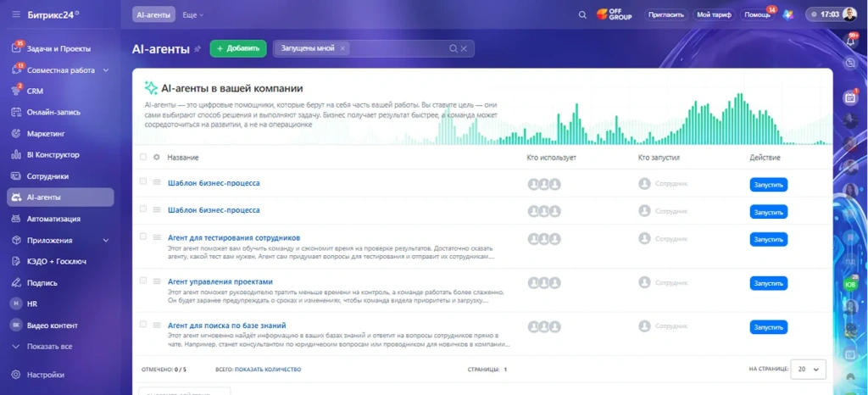The width and height of the screenshot is (868, 395).
Task: Open the green ЮВ avatar chat
Action: coord(850,284)
